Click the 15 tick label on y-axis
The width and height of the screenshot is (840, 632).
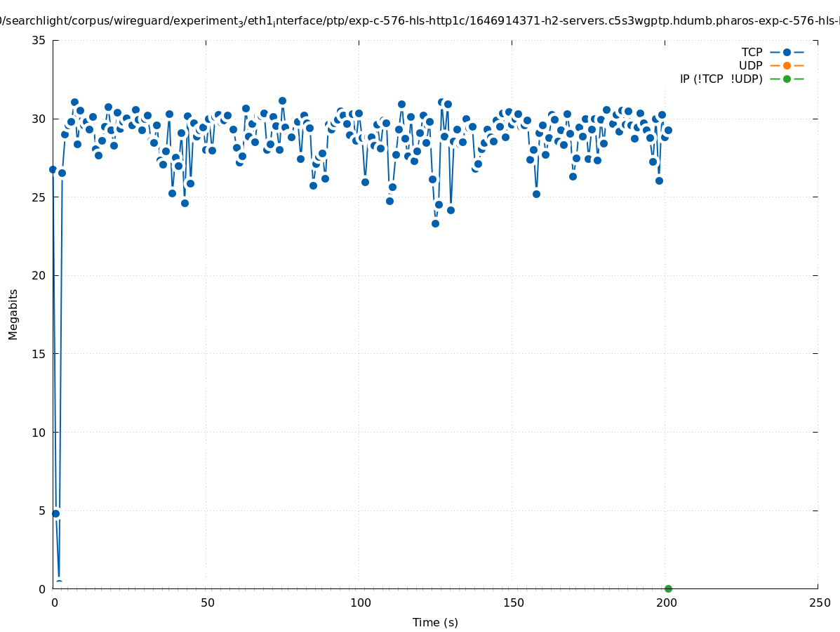(39, 354)
